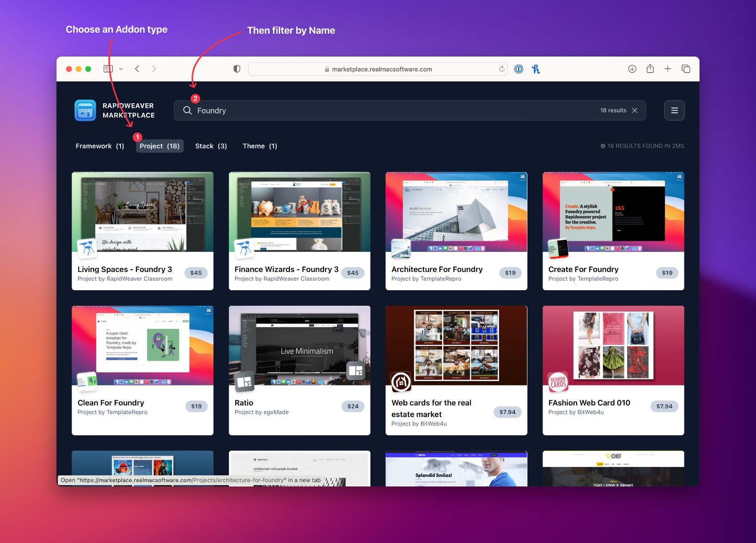
Task: Click the RapidWeaver Marketplace app icon
Action: tap(85, 110)
